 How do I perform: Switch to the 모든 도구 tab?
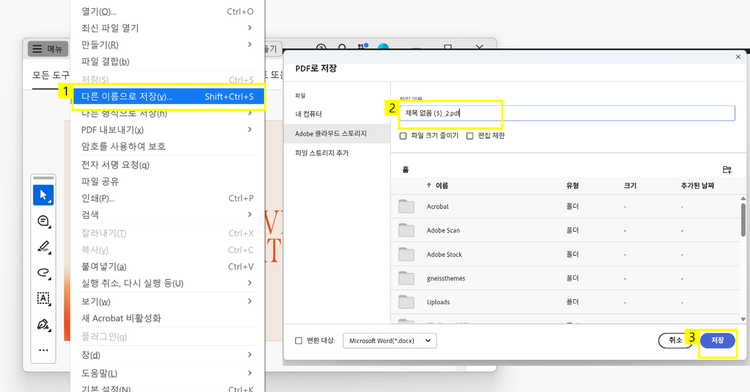click(51, 76)
